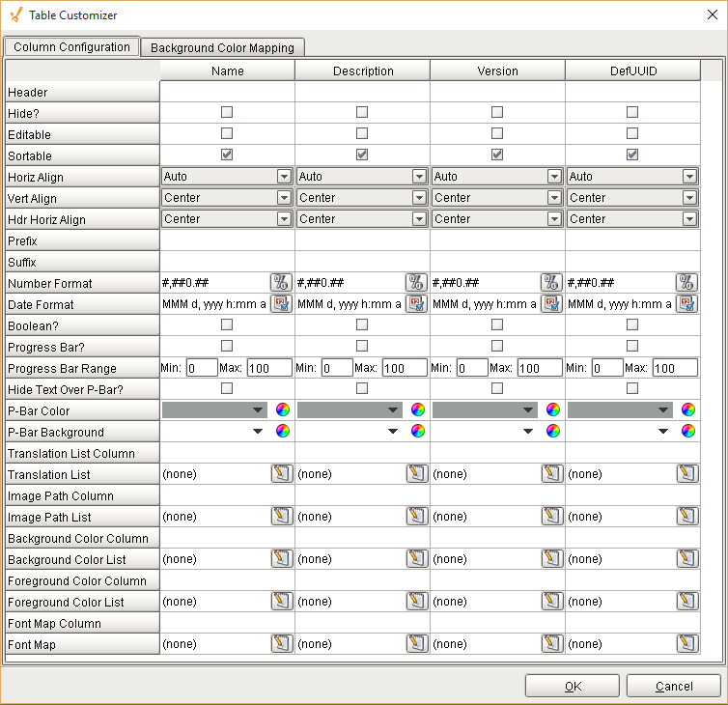Open number format editor for DefUUID column

[686, 283]
